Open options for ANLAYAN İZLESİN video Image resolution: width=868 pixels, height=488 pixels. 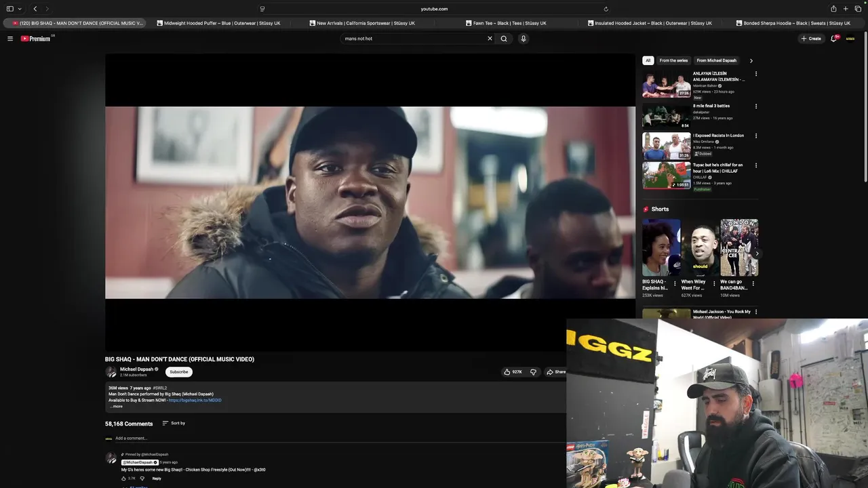pos(756,74)
